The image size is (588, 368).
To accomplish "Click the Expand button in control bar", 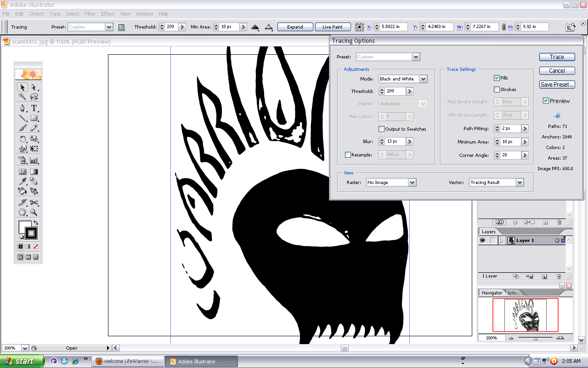I will click(x=295, y=27).
